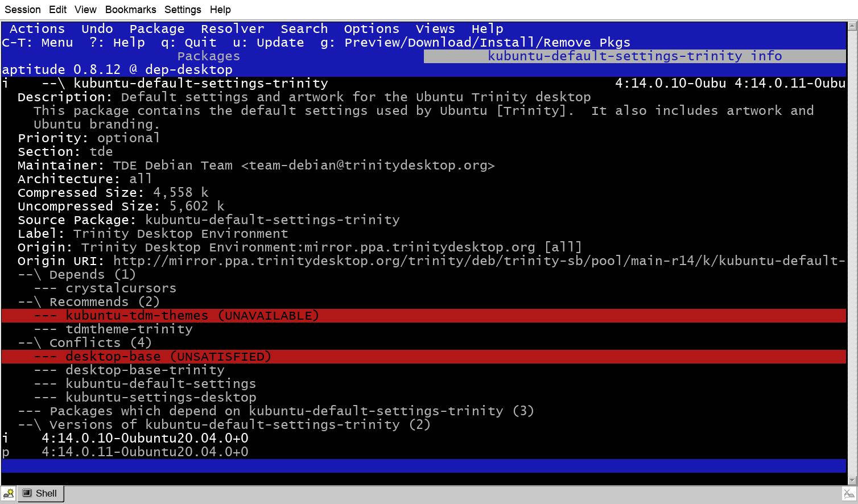Switch to kubuntu-default-settings-trinity info tab
Screen dimensions: 858x504
point(635,56)
